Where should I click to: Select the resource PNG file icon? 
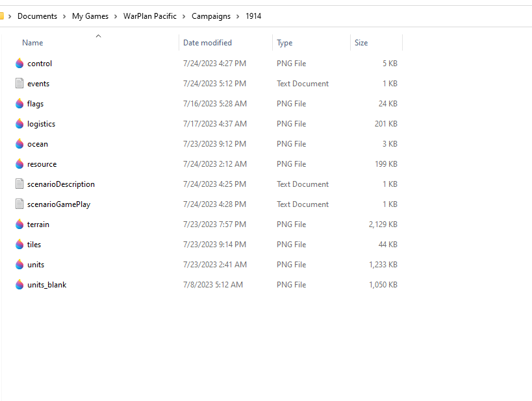19,164
